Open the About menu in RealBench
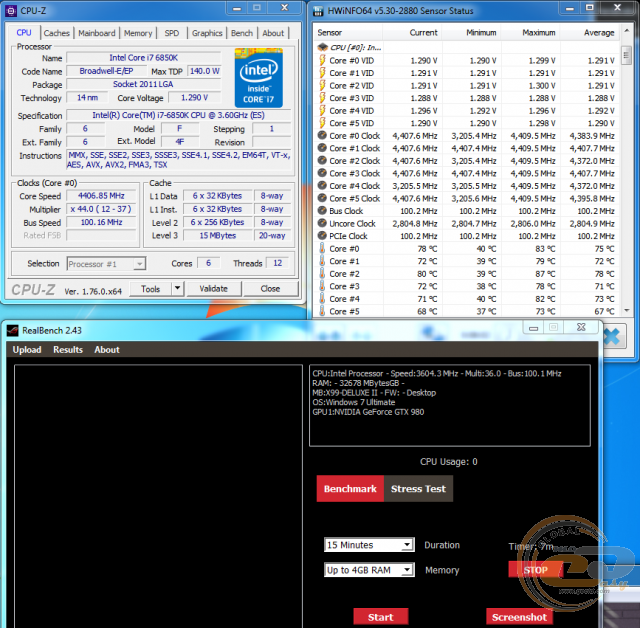The width and height of the screenshot is (640, 628). [x=107, y=350]
